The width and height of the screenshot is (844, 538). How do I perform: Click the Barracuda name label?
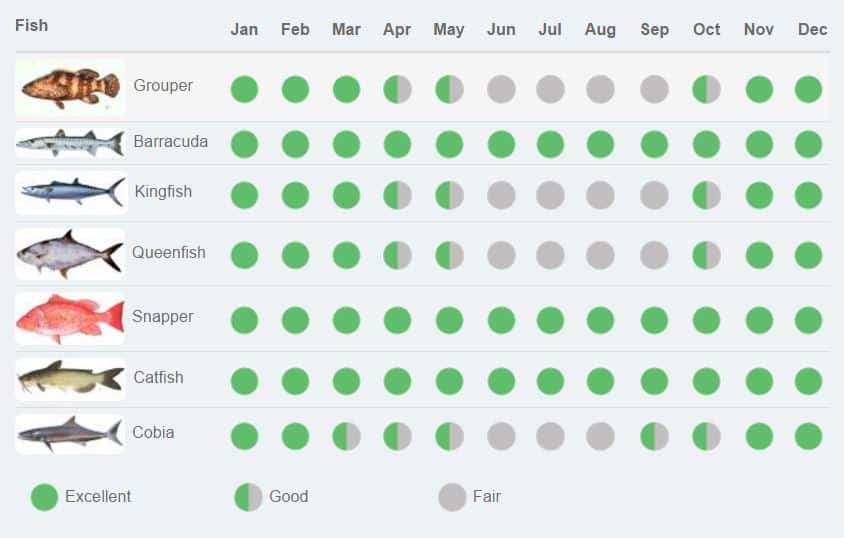170,141
